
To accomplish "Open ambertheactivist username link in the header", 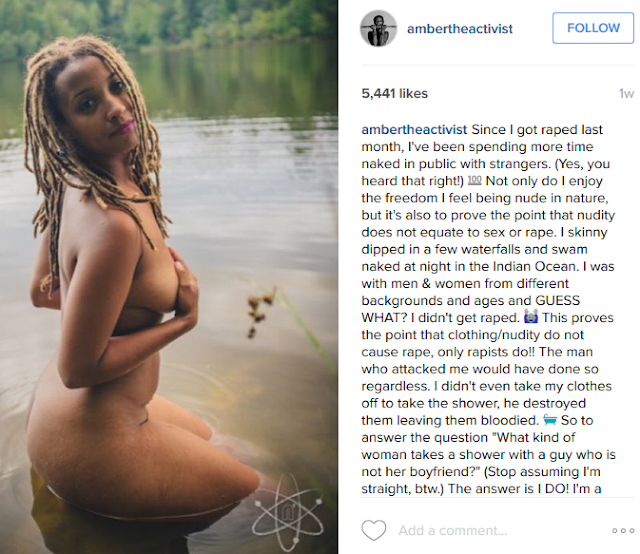I will point(460,29).
